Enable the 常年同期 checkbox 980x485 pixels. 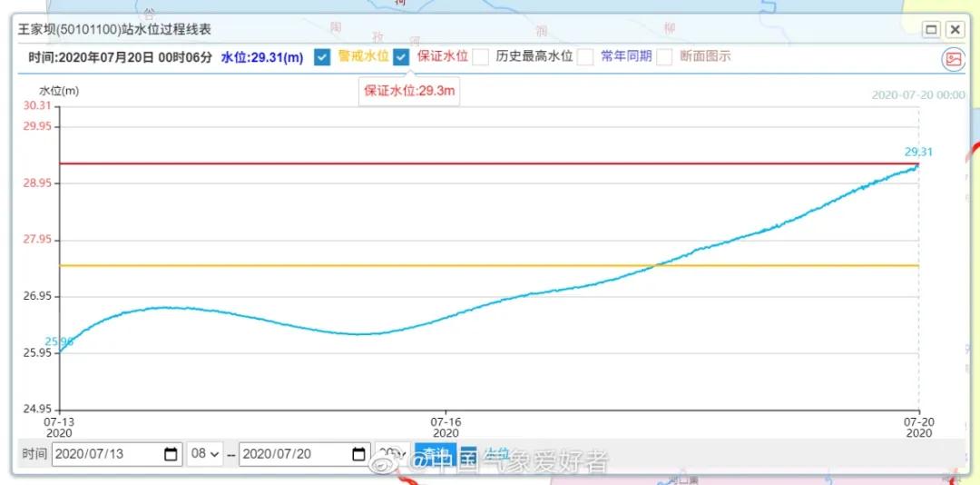pos(585,57)
